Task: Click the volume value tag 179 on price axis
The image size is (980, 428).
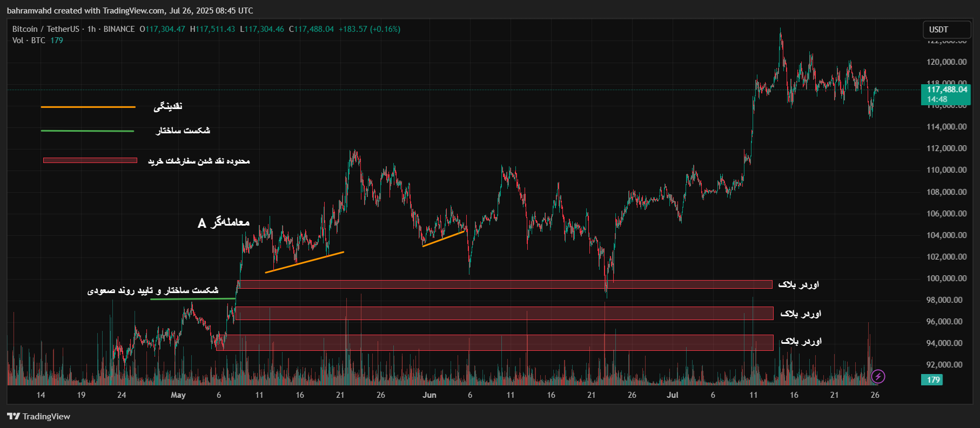Action: pyautogui.click(x=933, y=379)
